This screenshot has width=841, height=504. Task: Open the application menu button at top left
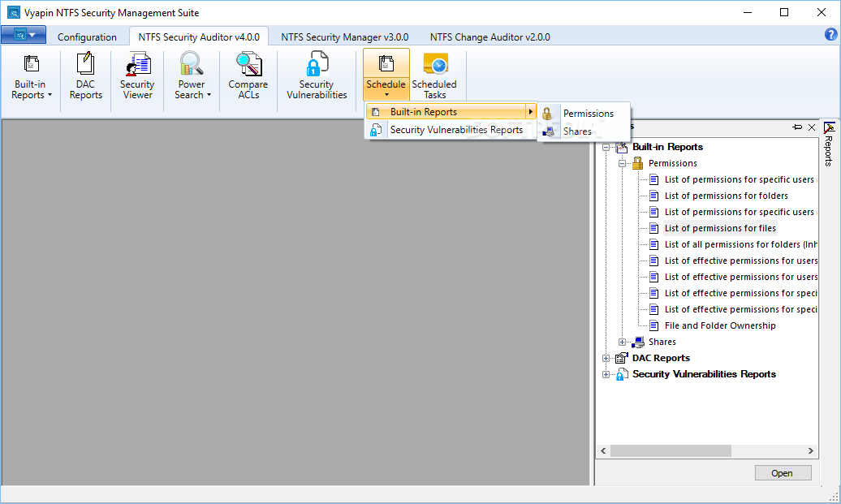pos(23,35)
